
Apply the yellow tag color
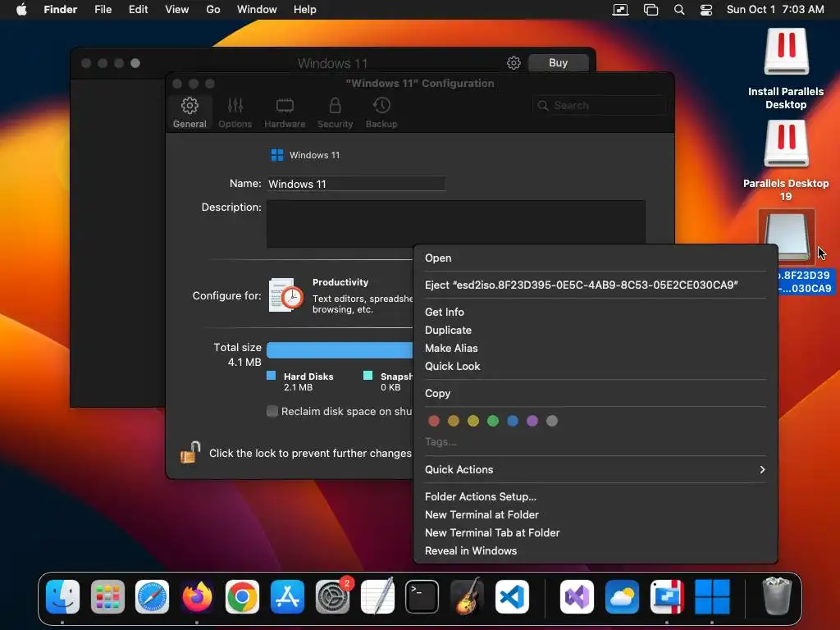[473, 421]
